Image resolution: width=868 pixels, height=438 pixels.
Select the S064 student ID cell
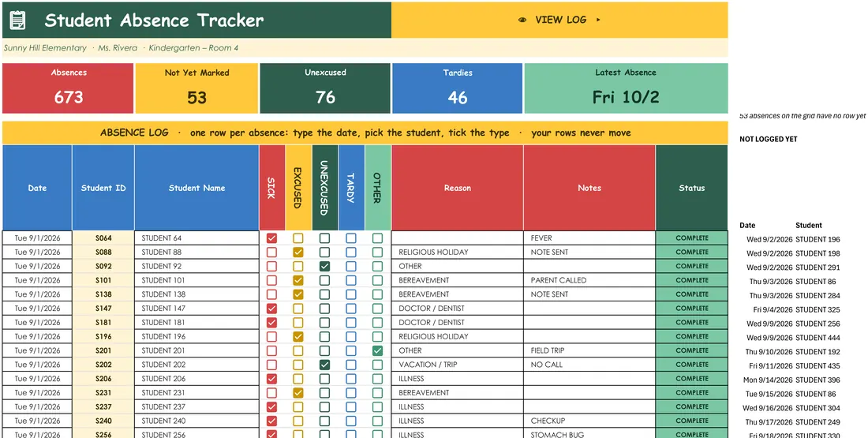103,238
